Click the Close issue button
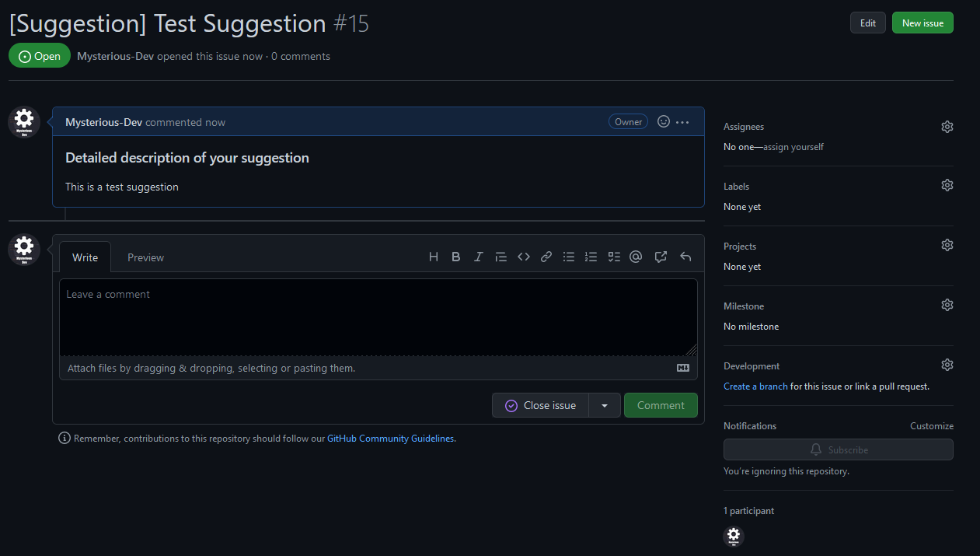Image resolution: width=980 pixels, height=556 pixels. click(x=541, y=405)
